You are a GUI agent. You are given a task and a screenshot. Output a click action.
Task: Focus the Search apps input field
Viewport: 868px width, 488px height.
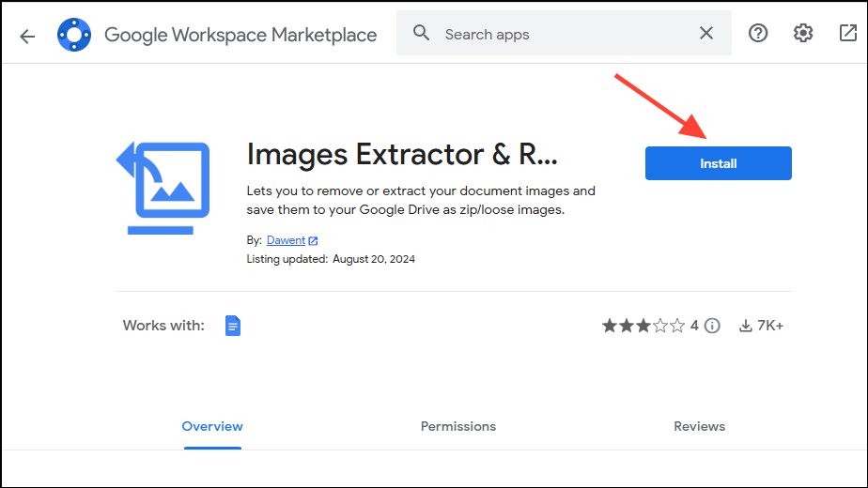(x=565, y=35)
